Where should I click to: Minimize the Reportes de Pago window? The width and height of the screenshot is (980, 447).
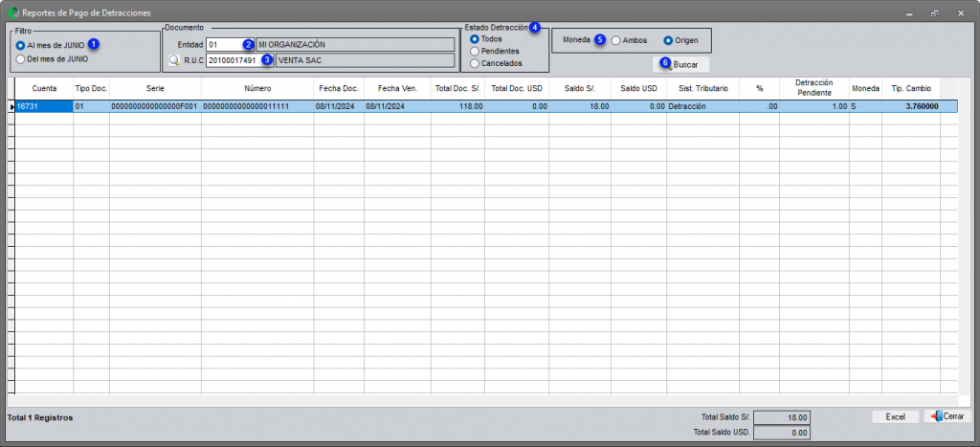click(x=909, y=12)
